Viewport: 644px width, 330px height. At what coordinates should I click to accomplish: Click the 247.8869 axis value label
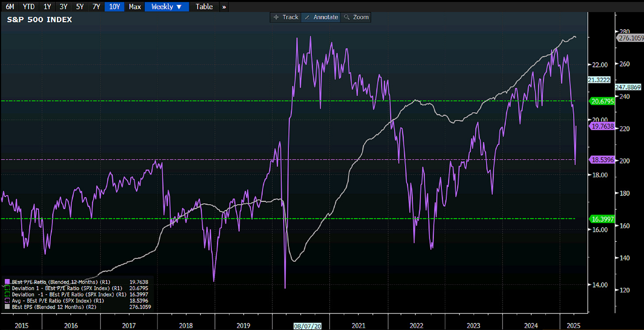[629, 87]
